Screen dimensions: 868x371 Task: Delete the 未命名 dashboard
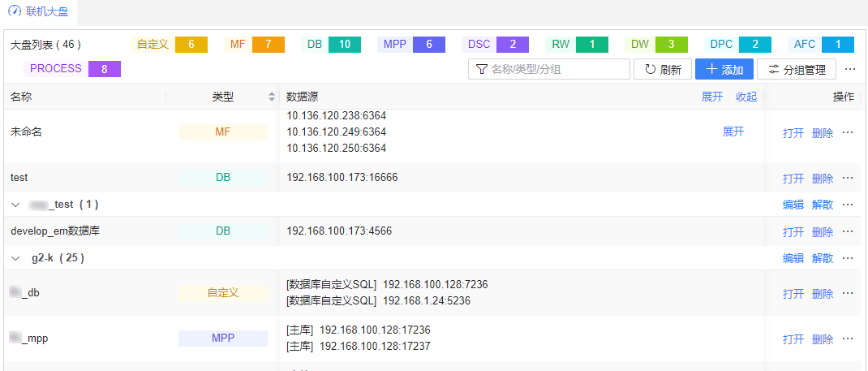click(x=822, y=133)
